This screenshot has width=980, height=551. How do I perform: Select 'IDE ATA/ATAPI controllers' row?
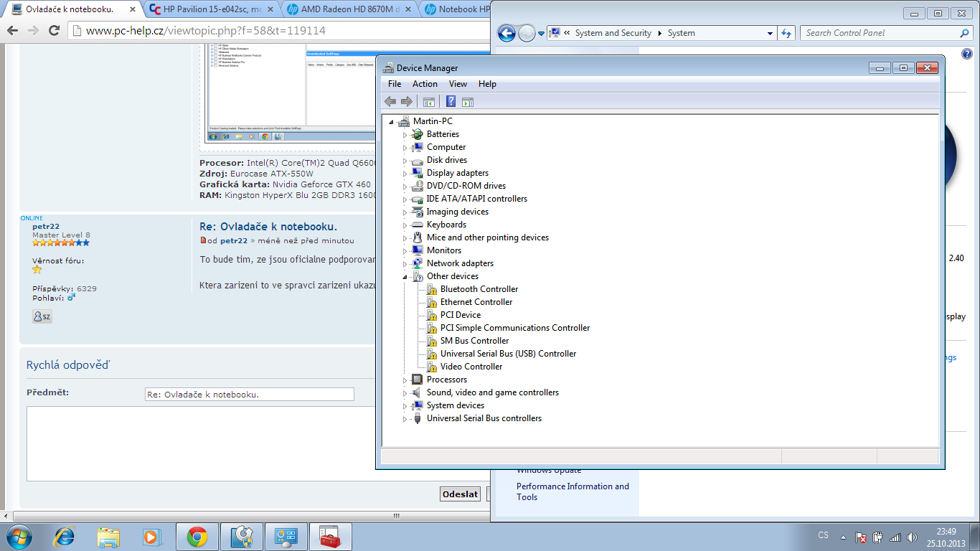coord(477,199)
